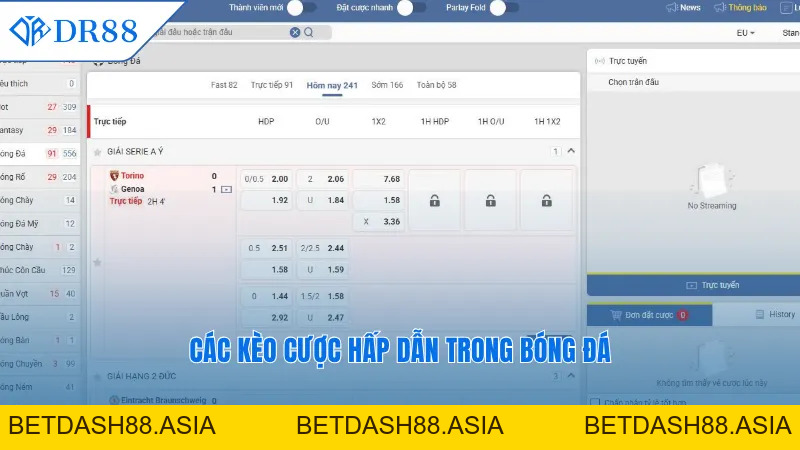Screen dimensions: 800x450
Task: Switch to the Trực tiếp 91 tab
Action: 272,85
